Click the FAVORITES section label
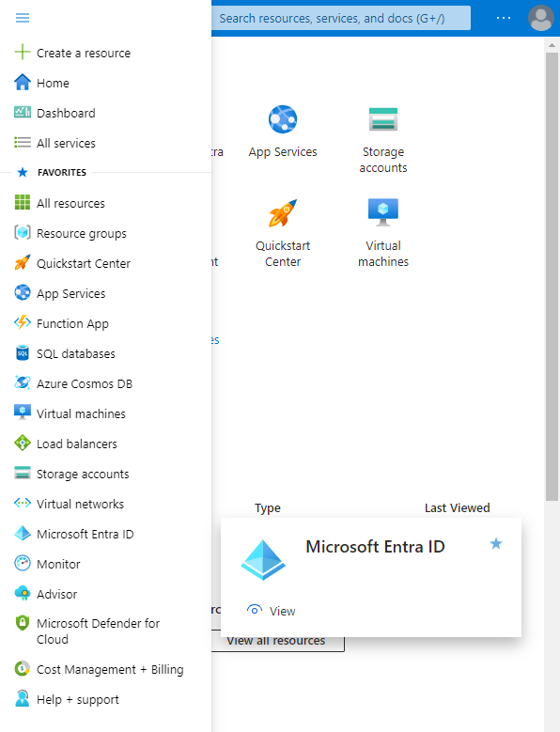Image resolution: width=560 pixels, height=732 pixels. [62, 172]
